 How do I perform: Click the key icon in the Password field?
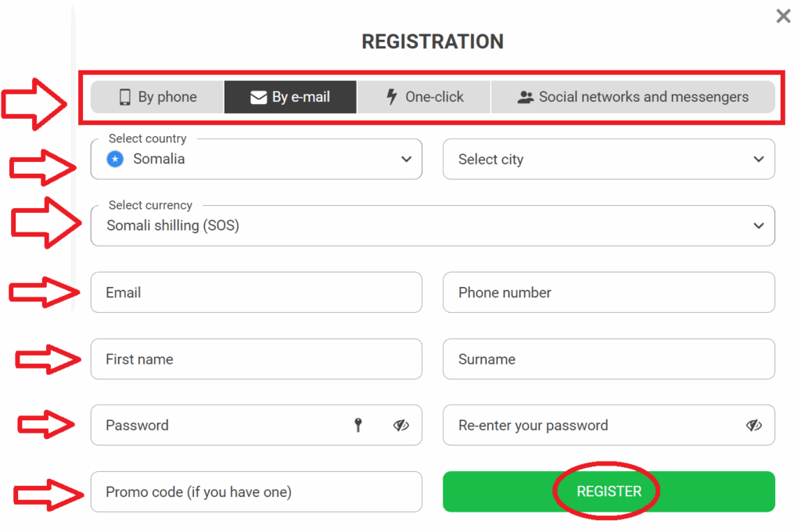358,425
